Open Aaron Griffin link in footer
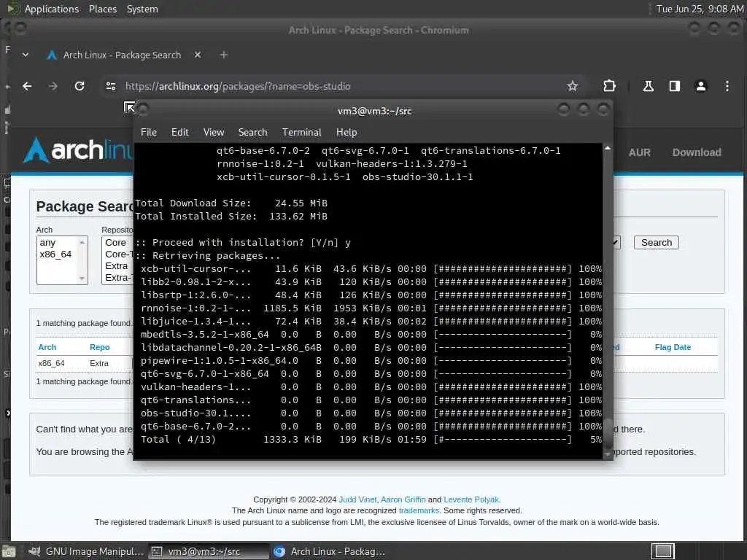The image size is (747, 560). coord(403,499)
